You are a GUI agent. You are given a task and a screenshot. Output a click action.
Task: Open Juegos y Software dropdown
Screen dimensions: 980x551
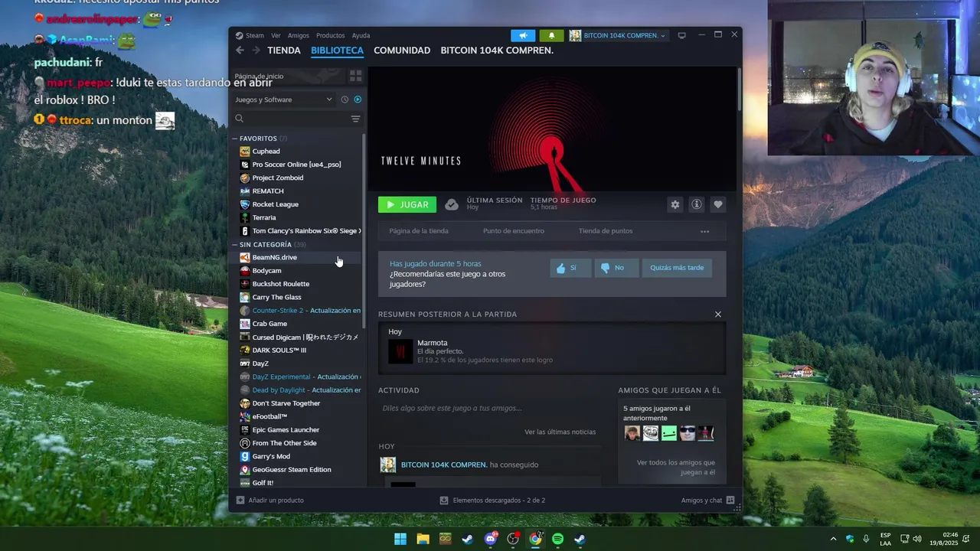(x=284, y=99)
